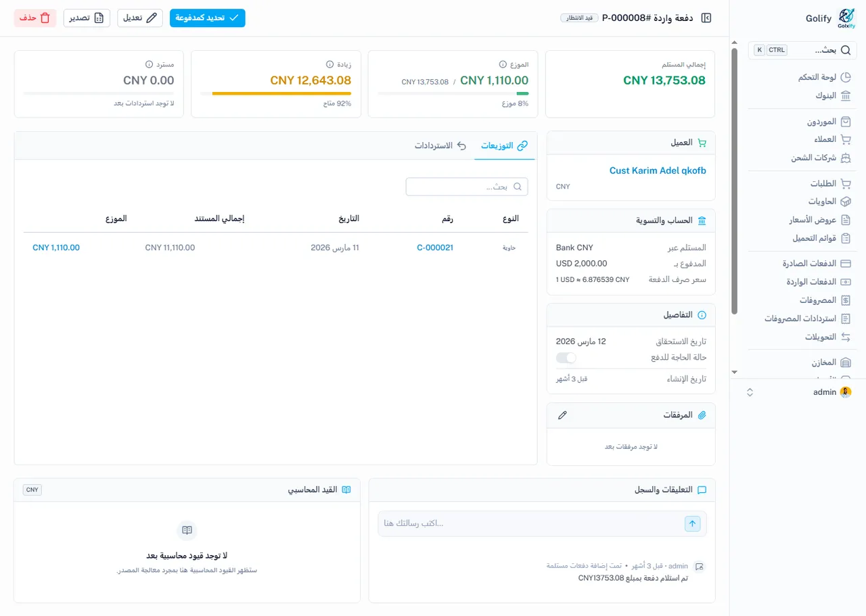Image resolution: width=866 pixels, height=616 pixels.
Task: Click the paperclip icon in المرفقات header
Action: tap(702, 415)
